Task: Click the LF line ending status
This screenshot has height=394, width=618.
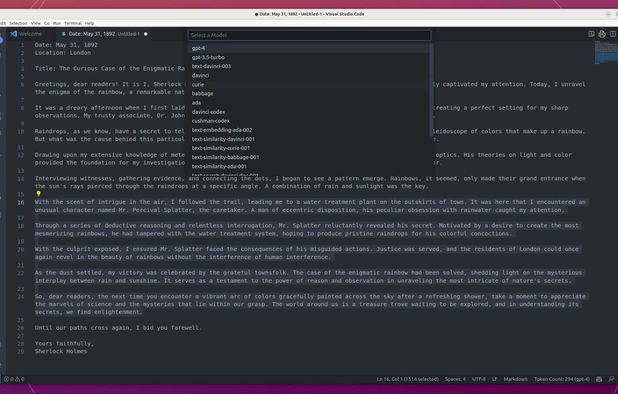Action: point(494,379)
